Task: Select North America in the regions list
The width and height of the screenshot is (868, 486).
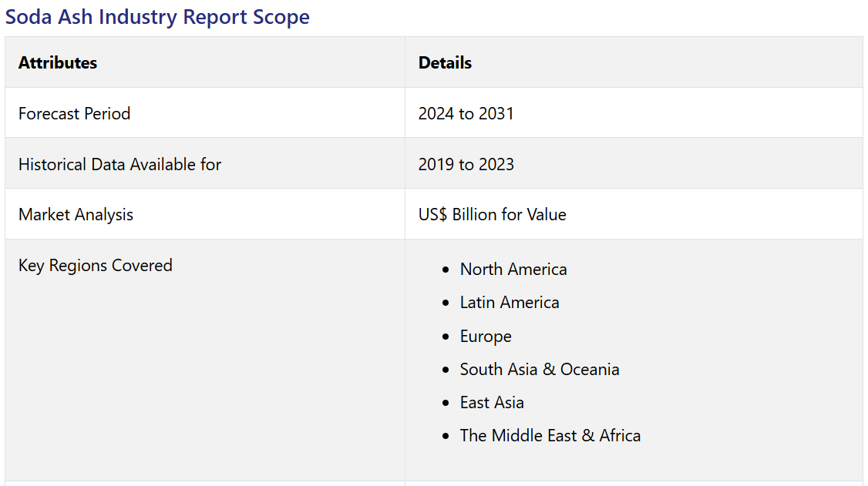Action: [513, 270]
